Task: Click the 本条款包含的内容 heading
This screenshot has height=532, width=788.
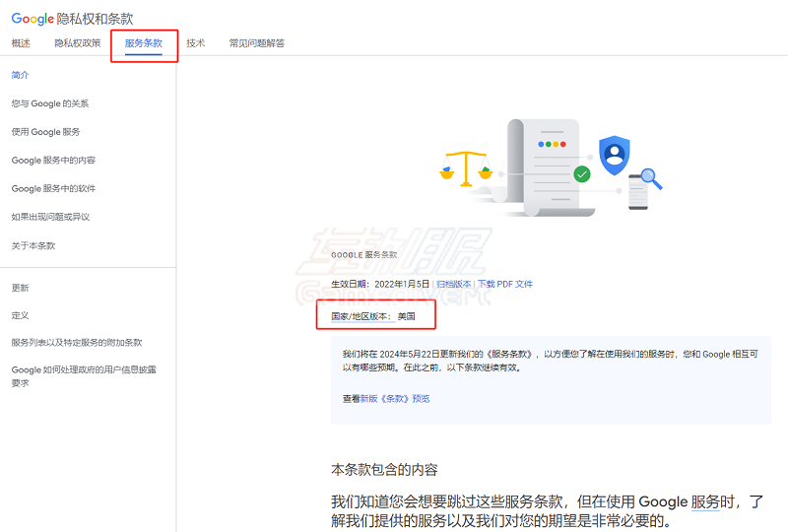Action: pyautogui.click(x=384, y=470)
